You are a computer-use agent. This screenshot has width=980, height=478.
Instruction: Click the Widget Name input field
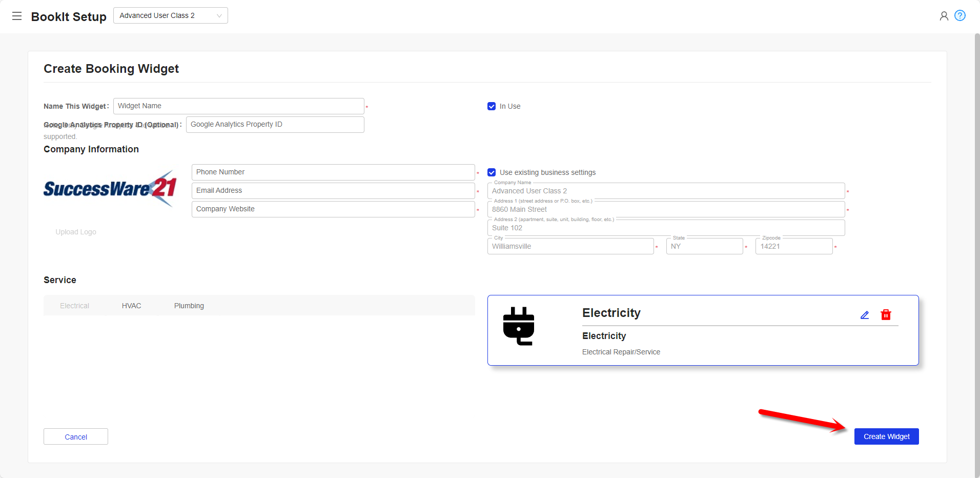point(238,106)
